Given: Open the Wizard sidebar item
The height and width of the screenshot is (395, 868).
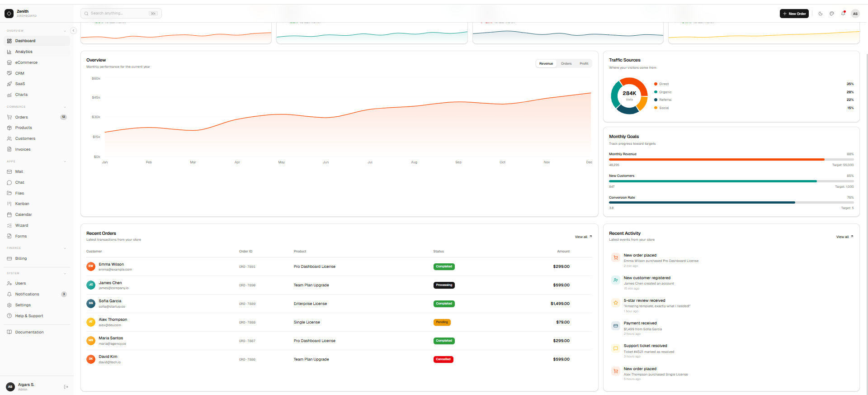Looking at the screenshot, I should [37, 225].
